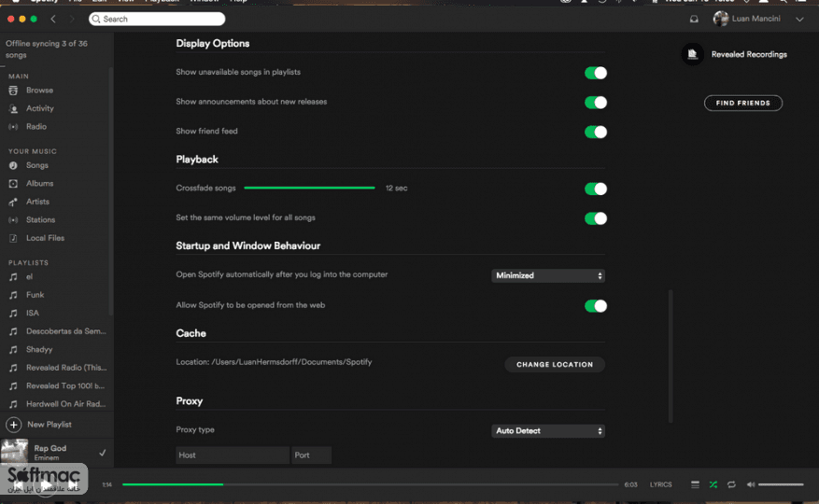Expand the user menu chevron
This screenshot has height=504, width=819.
click(x=799, y=20)
